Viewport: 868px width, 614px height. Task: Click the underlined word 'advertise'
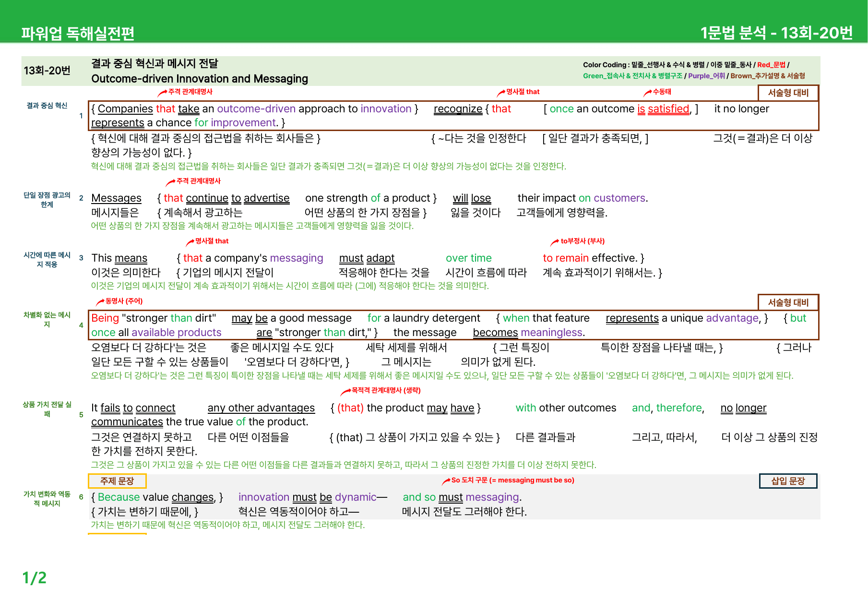click(266, 198)
